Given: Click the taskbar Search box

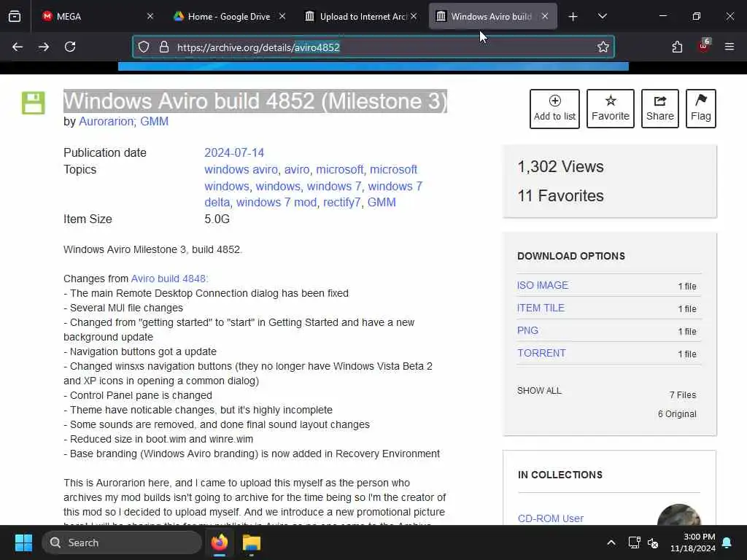Looking at the screenshot, I should tap(122, 542).
